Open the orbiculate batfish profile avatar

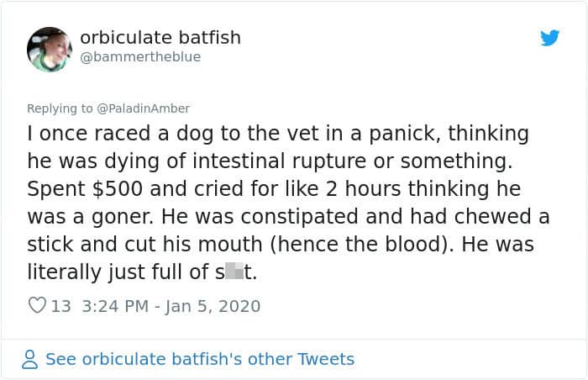click(x=50, y=50)
